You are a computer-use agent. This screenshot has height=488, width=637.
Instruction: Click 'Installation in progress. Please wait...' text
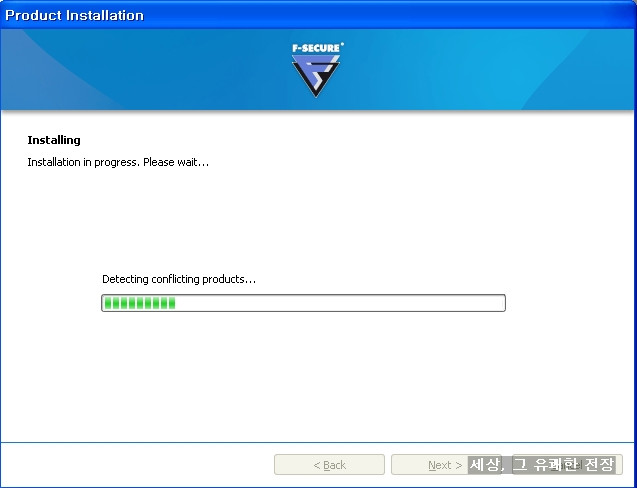118,163
